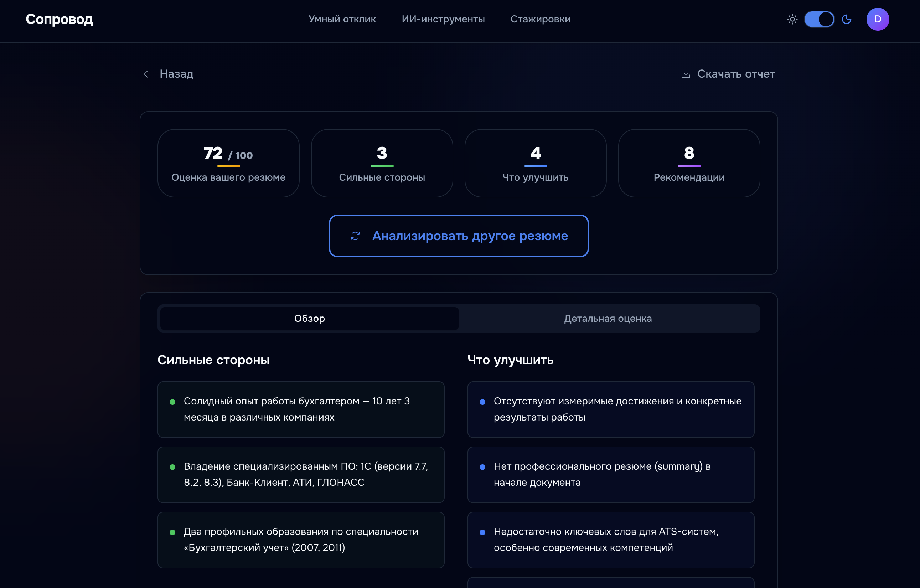
Task: Click the yellow score bar under 72
Action: coord(228,166)
